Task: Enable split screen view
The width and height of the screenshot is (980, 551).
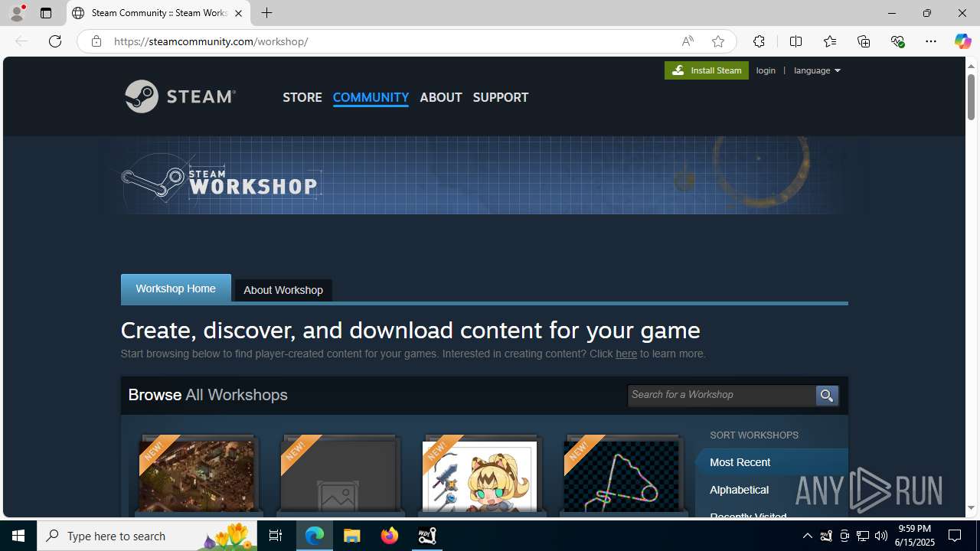Action: tap(795, 41)
